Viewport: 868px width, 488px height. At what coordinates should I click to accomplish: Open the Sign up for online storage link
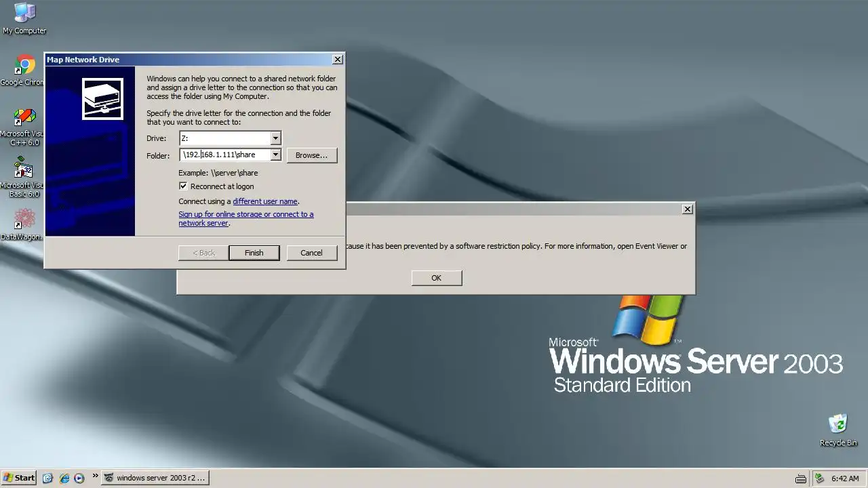(x=246, y=218)
